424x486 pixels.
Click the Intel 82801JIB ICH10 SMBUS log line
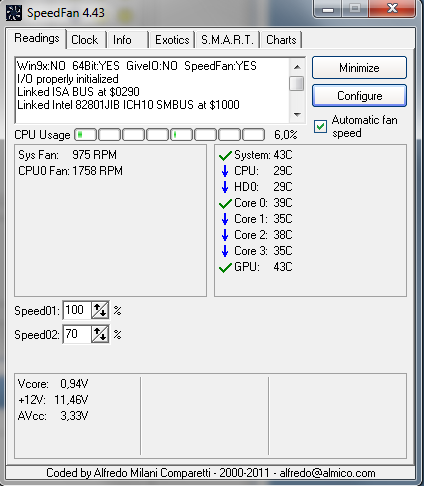(128, 105)
